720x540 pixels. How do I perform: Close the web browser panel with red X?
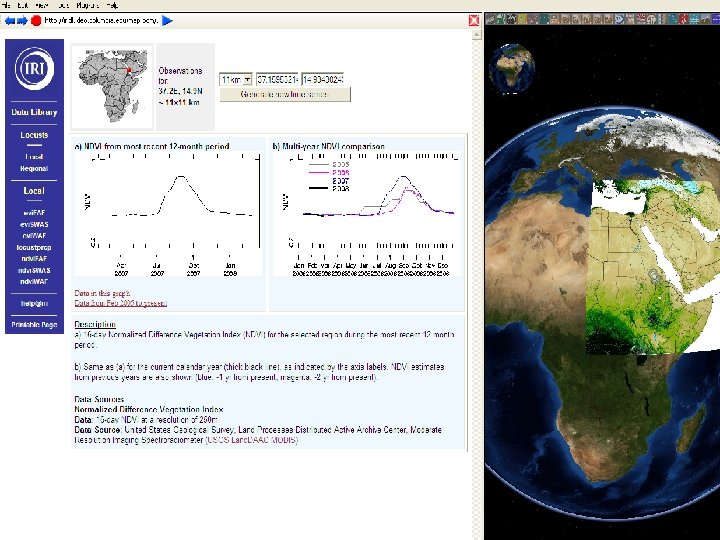click(x=474, y=20)
